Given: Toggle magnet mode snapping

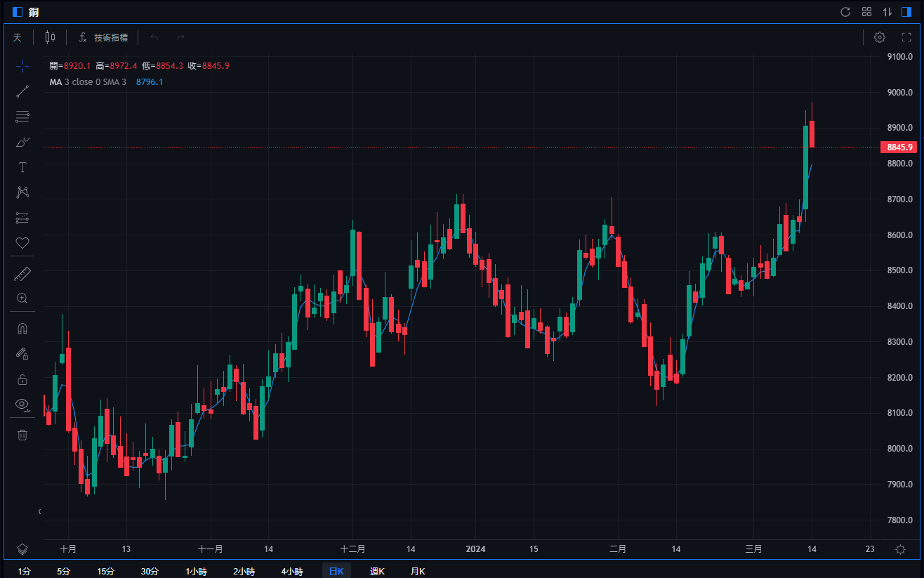Looking at the screenshot, I should click(x=22, y=329).
